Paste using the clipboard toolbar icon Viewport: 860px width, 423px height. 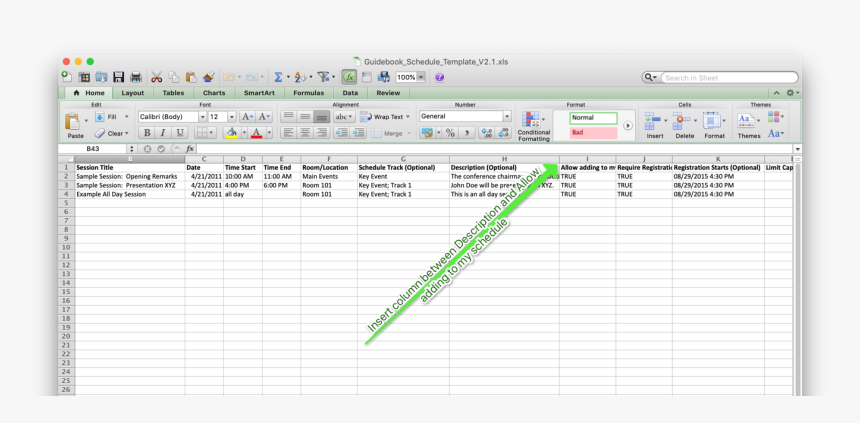191,77
